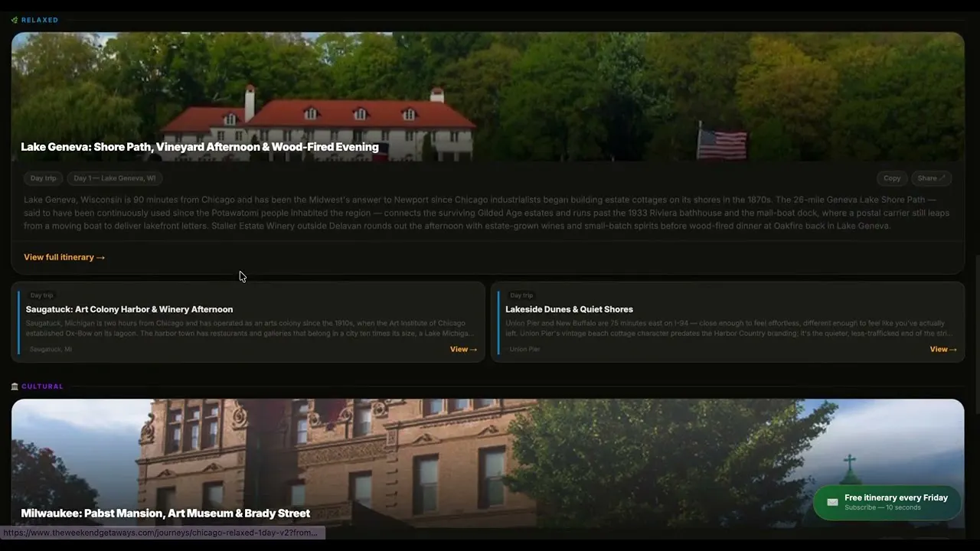
Task: Copy the Lake Geneva itinerary
Action: (892, 178)
